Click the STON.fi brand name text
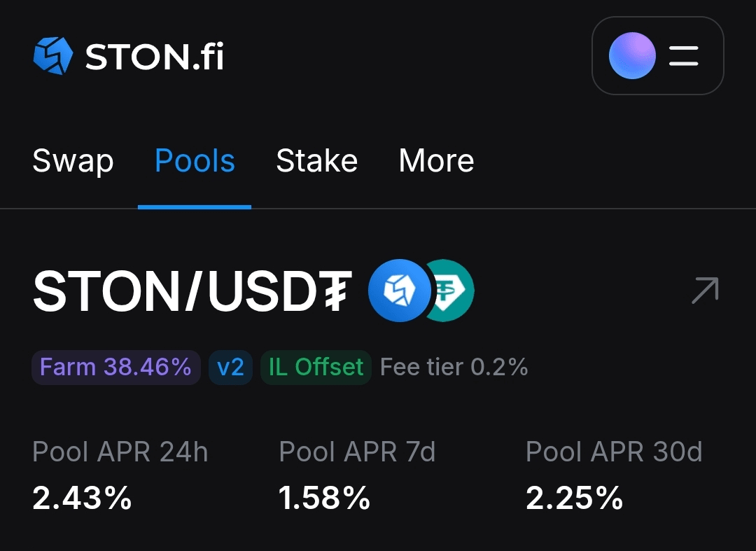756x551 pixels. [x=155, y=56]
